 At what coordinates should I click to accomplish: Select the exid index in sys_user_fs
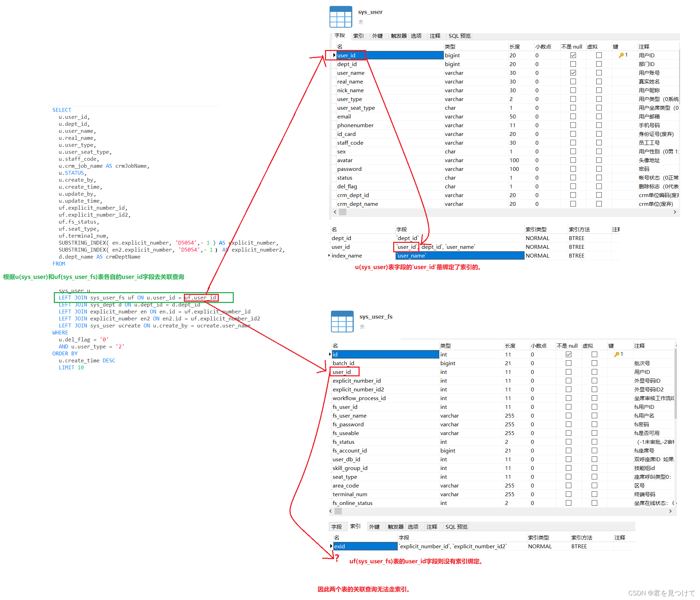coord(365,546)
